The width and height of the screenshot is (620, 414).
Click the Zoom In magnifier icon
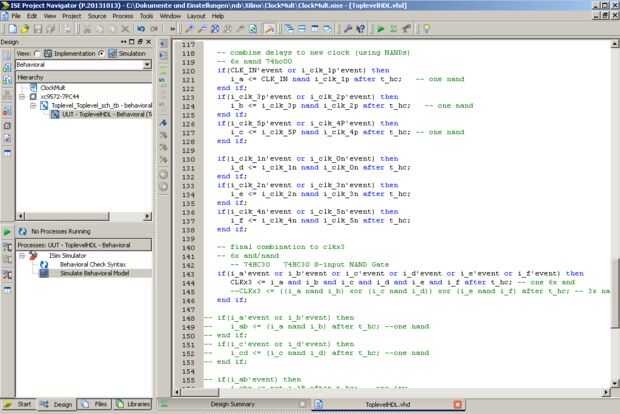pos(190,29)
